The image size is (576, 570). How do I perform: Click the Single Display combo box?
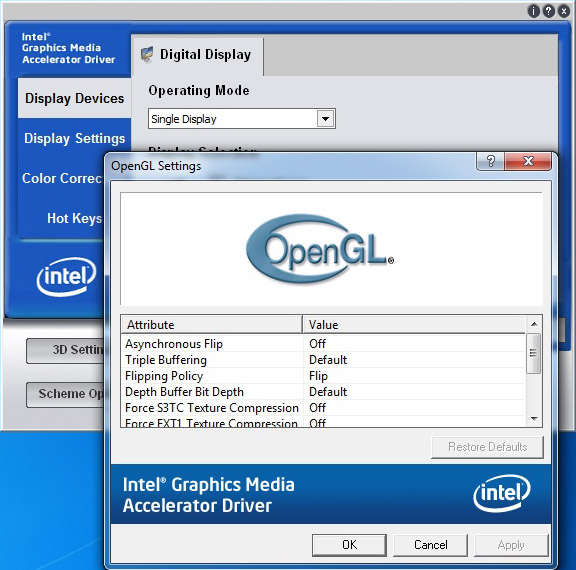coord(242,119)
